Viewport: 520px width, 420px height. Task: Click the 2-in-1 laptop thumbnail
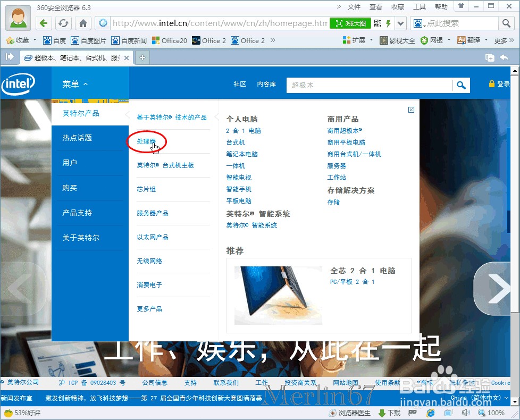pyautogui.click(x=278, y=296)
